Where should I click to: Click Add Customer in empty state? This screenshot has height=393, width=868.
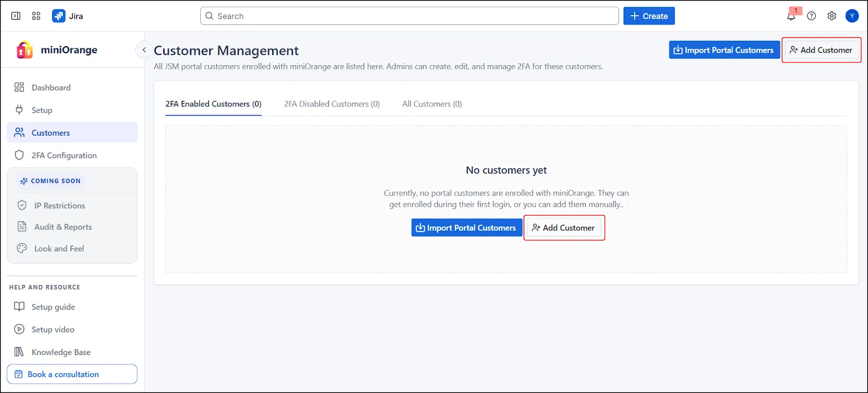click(x=564, y=228)
